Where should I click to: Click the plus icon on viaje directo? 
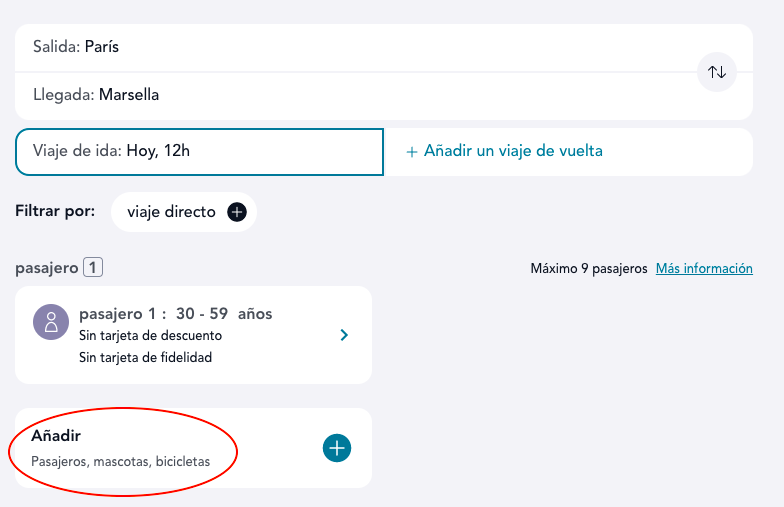pyautogui.click(x=236, y=212)
